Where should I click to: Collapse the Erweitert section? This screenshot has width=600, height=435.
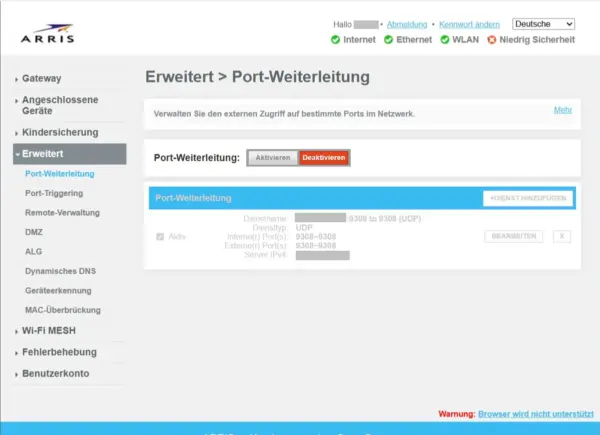(69, 154)
